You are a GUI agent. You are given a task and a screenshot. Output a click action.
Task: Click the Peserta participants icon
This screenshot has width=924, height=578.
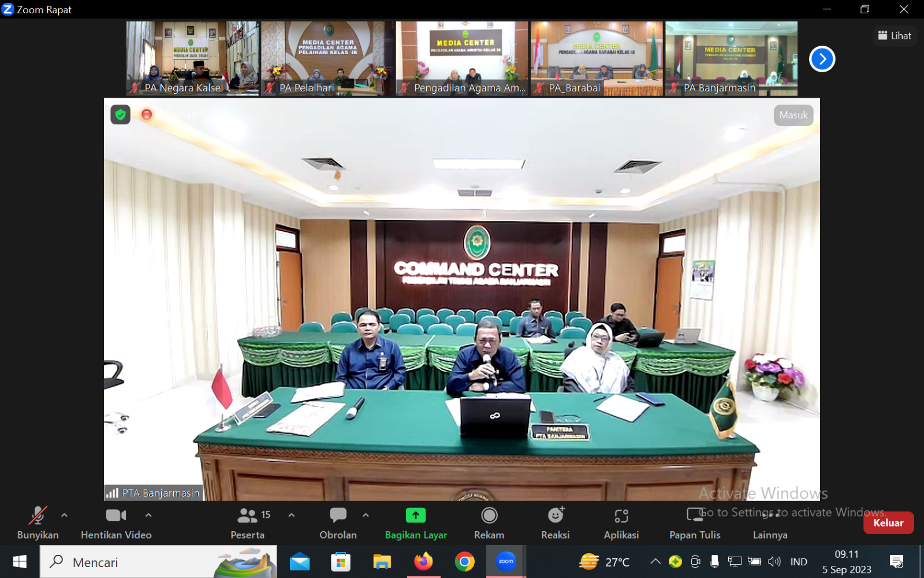(x=248, y=515)
